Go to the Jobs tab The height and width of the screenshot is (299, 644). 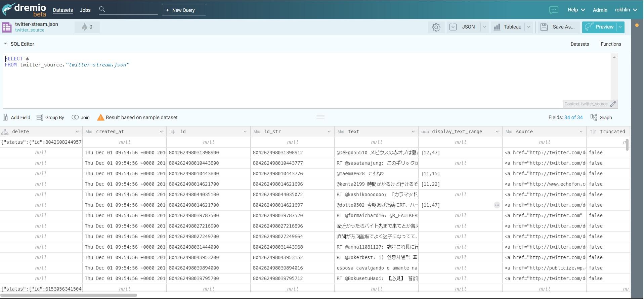click(85, 10)
